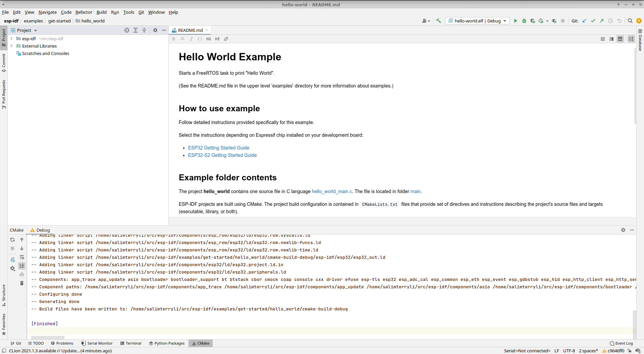
Task: Click the Profile run icon
Action: (x=541, y=21)
